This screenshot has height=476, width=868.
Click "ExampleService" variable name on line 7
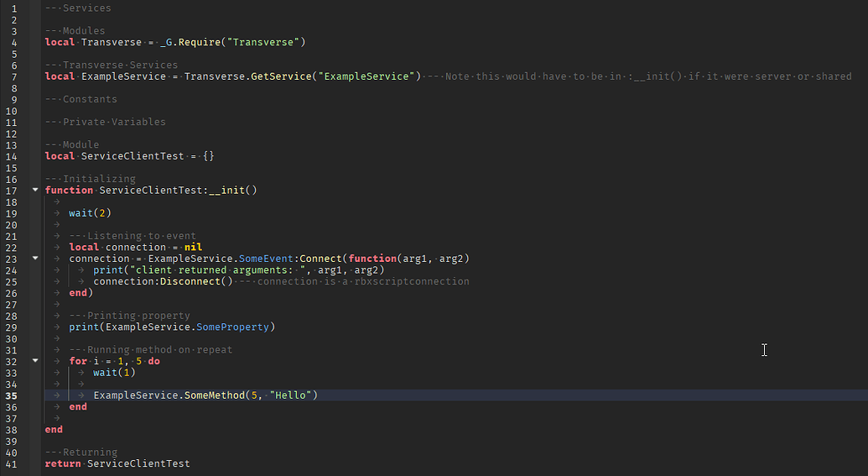[x=123, y=76]
